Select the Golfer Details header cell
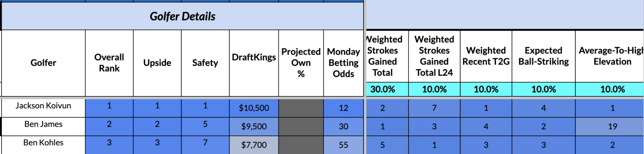This screenshot has width=644, height=154. tap(182, 16)
